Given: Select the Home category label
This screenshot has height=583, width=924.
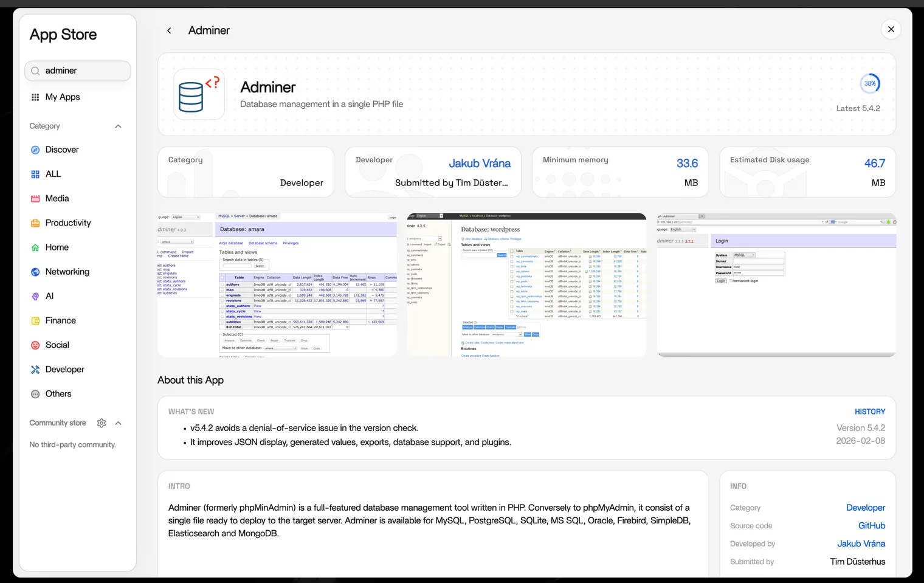Looking at the screenshot, I should coord(57,247).
